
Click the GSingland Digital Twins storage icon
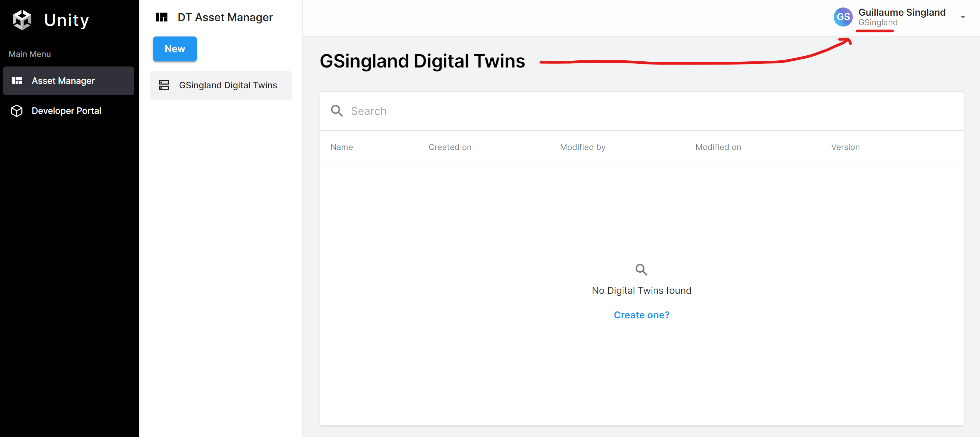pos(164,85)
